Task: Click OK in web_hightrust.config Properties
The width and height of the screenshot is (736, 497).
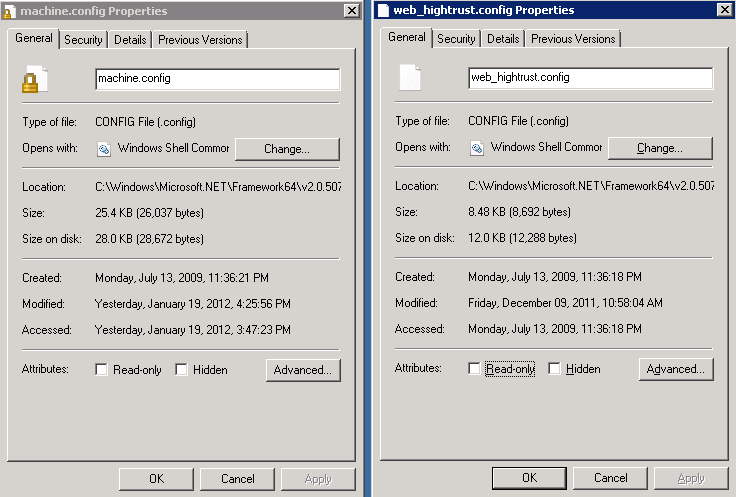Action: tap(529, 478)
